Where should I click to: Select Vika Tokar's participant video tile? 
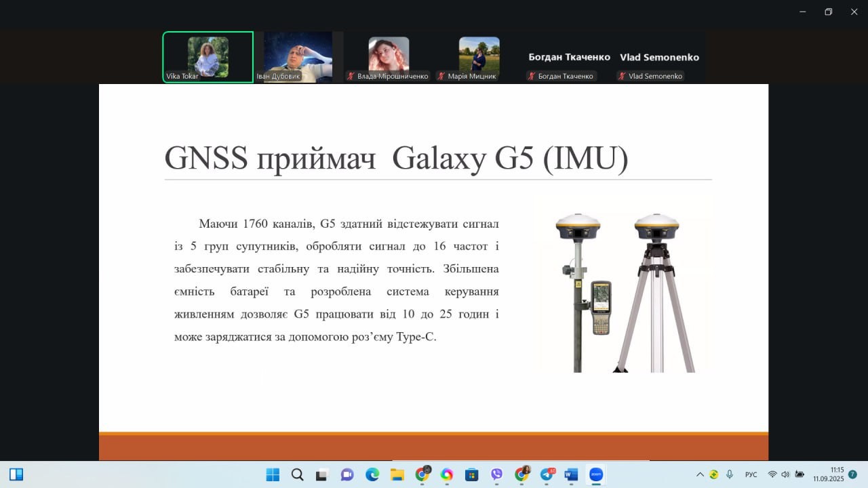(x=208, y=57)
